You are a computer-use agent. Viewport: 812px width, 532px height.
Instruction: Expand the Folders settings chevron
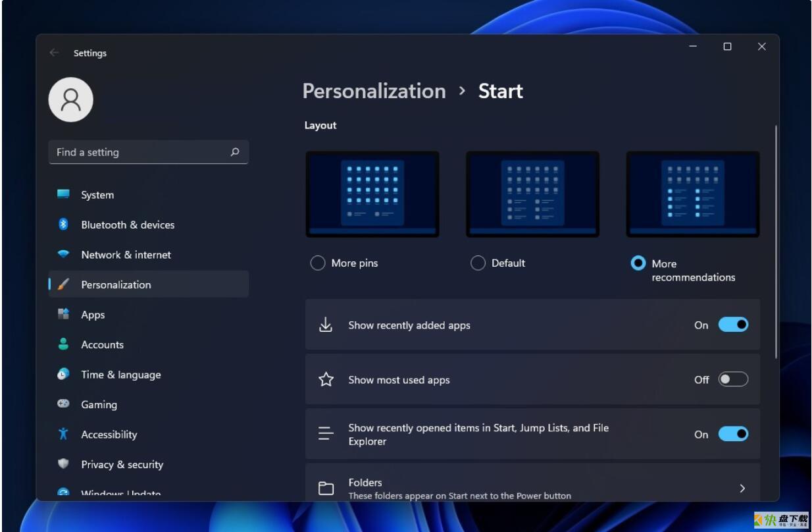(742, 488)
